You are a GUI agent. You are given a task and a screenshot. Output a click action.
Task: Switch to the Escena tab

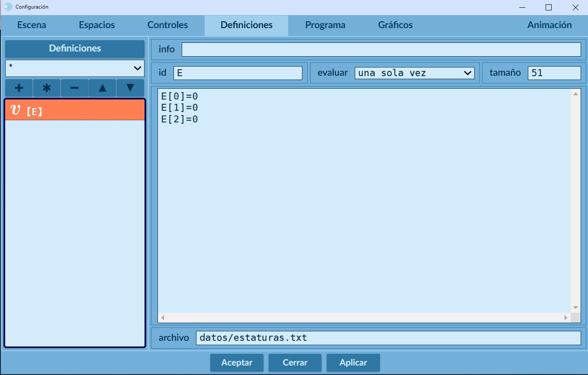[x=32, y=25]
